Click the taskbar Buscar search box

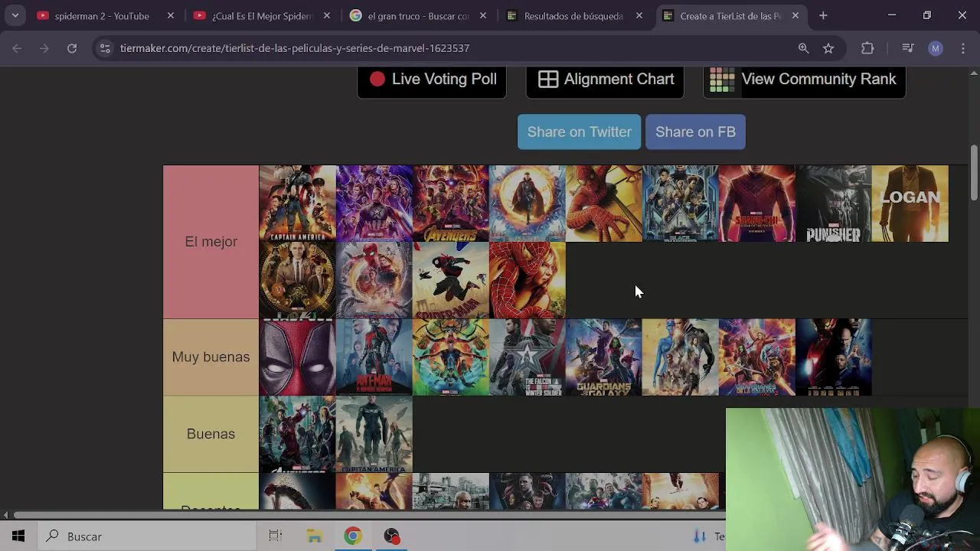pyautogui.click(x=147, y=536)
